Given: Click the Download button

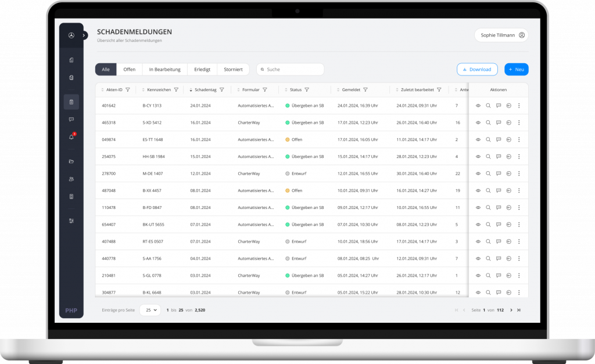Looking at the screenshot, I should [x=477, y=70].
